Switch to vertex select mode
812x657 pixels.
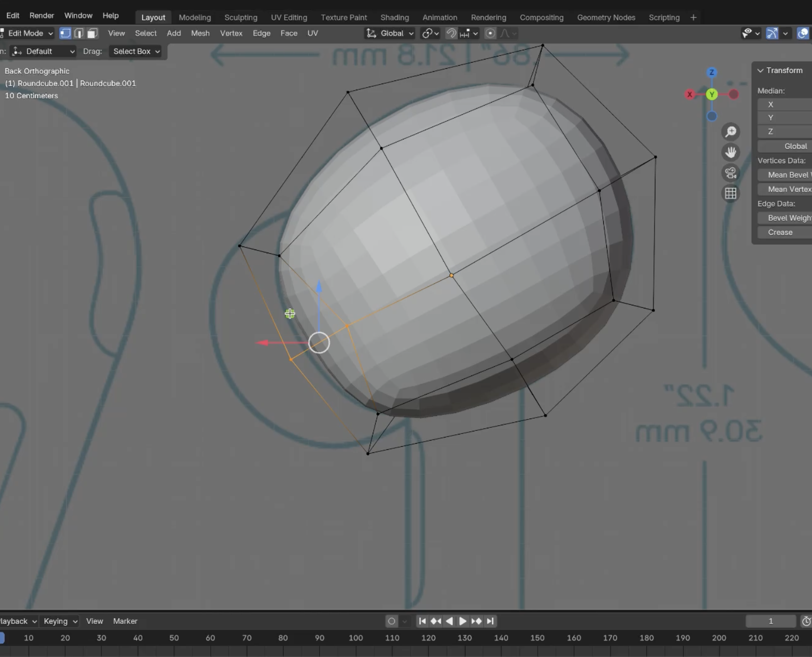coord(65,33)
